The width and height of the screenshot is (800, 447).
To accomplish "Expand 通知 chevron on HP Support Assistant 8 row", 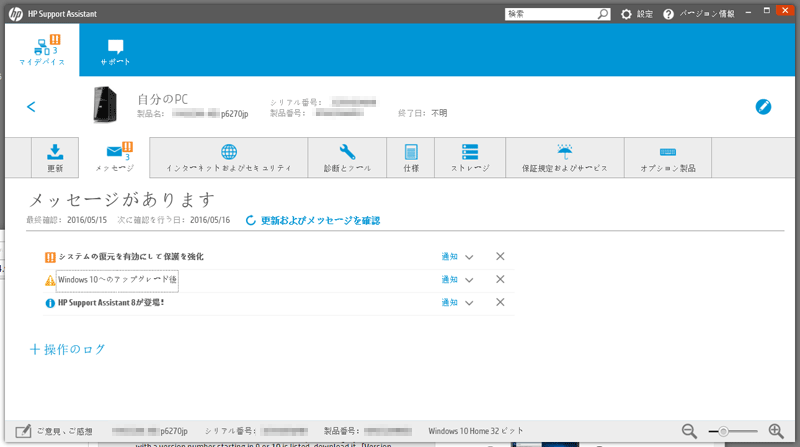I will click(x=469, y=303).
